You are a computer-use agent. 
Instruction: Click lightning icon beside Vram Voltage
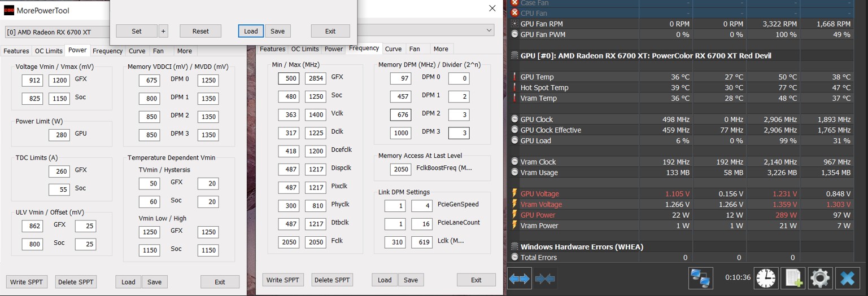514,204
